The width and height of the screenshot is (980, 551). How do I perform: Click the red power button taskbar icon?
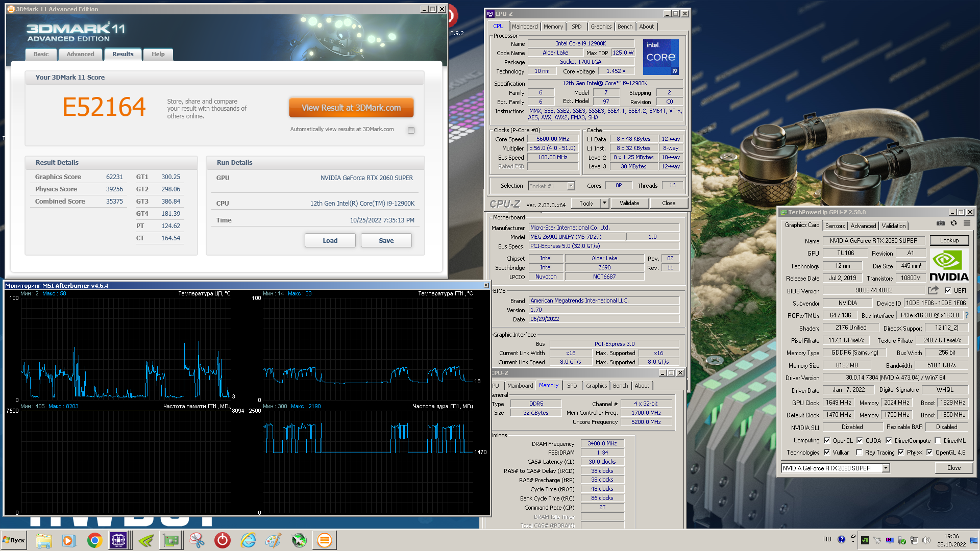[223, 540]
